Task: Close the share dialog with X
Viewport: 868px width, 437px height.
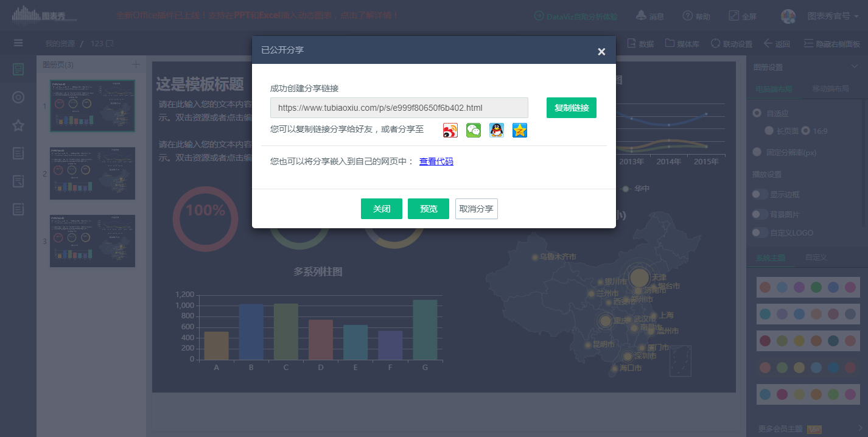Action: 601,52
